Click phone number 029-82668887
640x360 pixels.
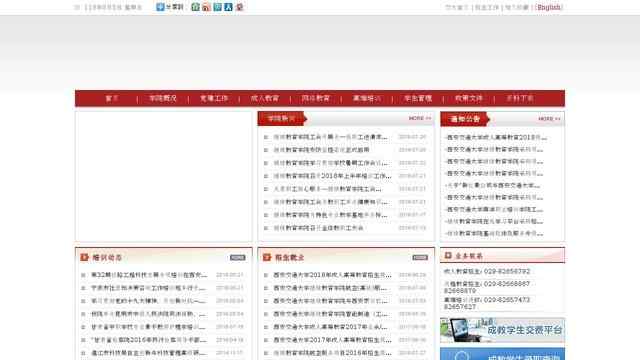(x=507, y=284)
